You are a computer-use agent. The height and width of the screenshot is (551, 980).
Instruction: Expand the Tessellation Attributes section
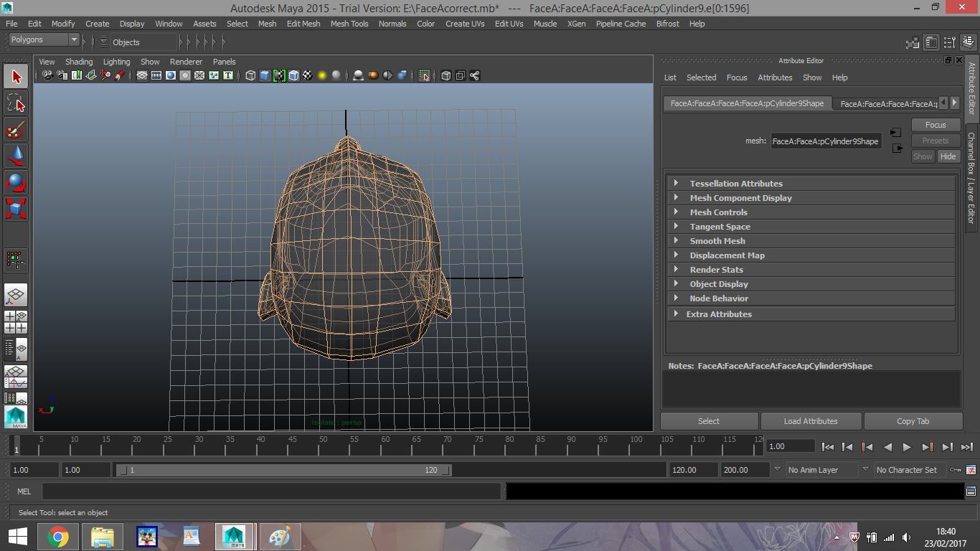tap(736, 184)
